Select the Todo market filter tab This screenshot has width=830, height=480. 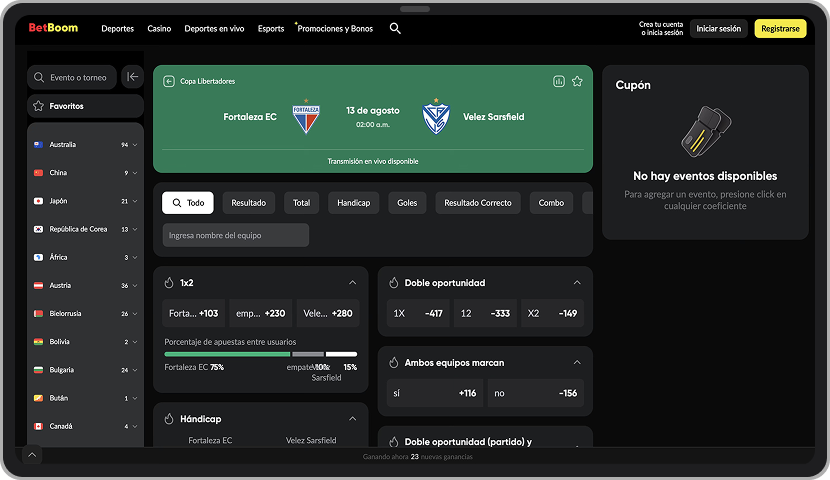click(x=188, y=203)
